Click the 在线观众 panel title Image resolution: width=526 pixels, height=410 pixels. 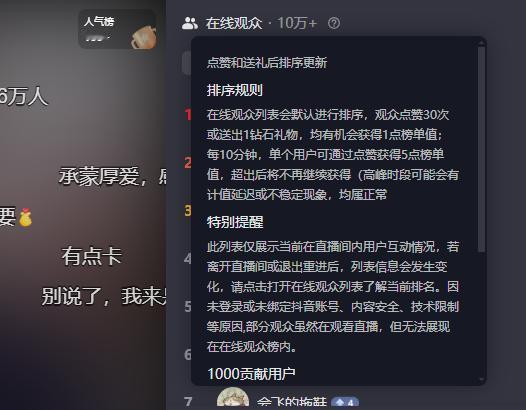click(234, 23)
